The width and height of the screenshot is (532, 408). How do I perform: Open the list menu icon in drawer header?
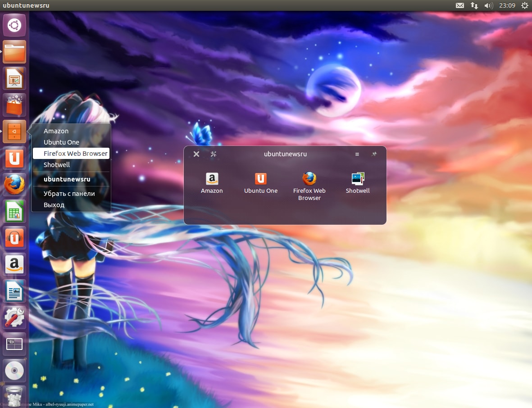[x=357, y=154]
